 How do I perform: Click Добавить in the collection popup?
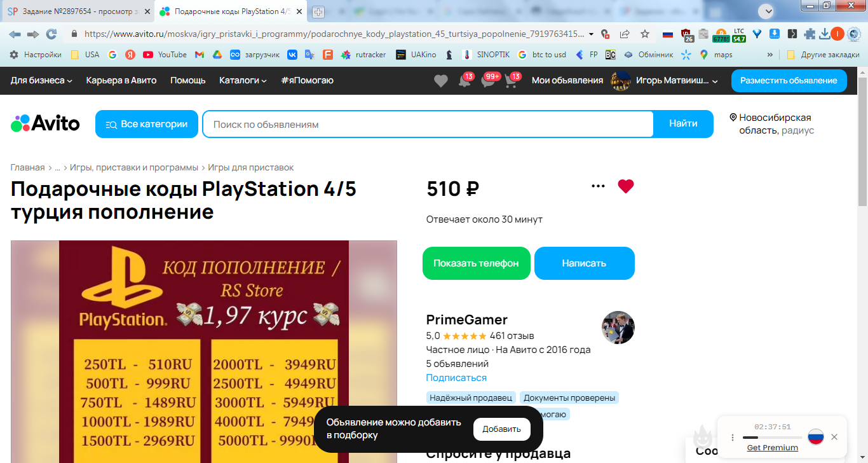(x=502, y=429)
